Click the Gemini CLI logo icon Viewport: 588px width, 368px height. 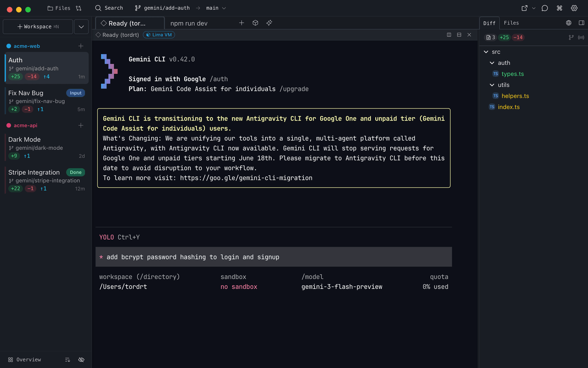pyautogui.click(x=109, y=71)
